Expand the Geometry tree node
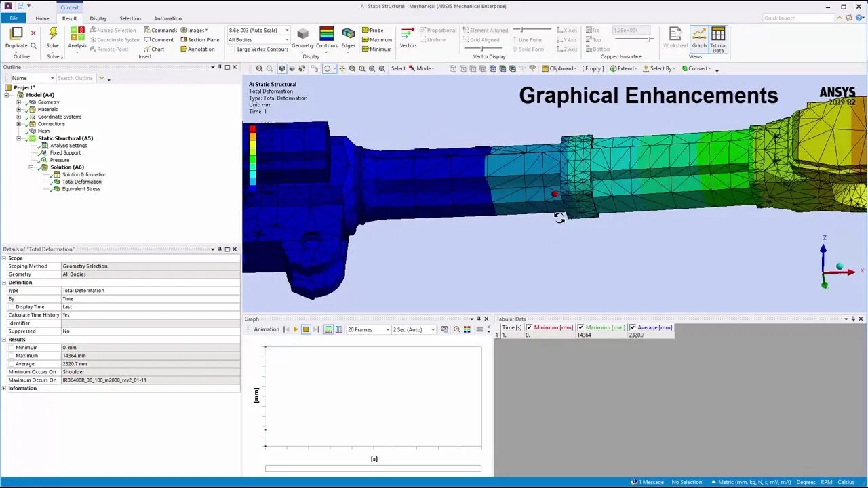Viewport: 868px width, 488px height. click(19, 102)
